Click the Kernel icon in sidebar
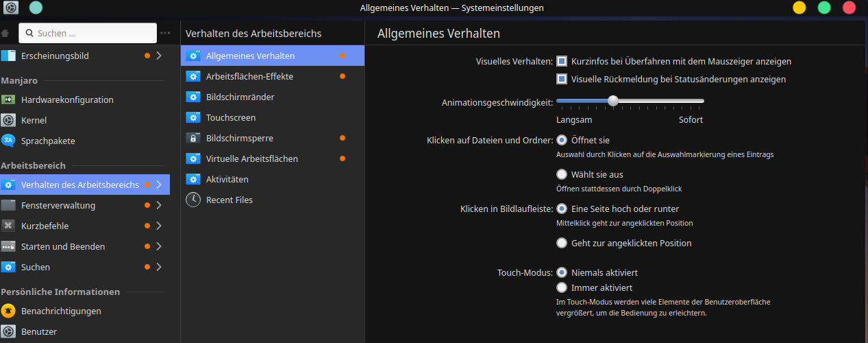Screen dimensions: 868x343 pyautogui.click(x=8, y=120)
